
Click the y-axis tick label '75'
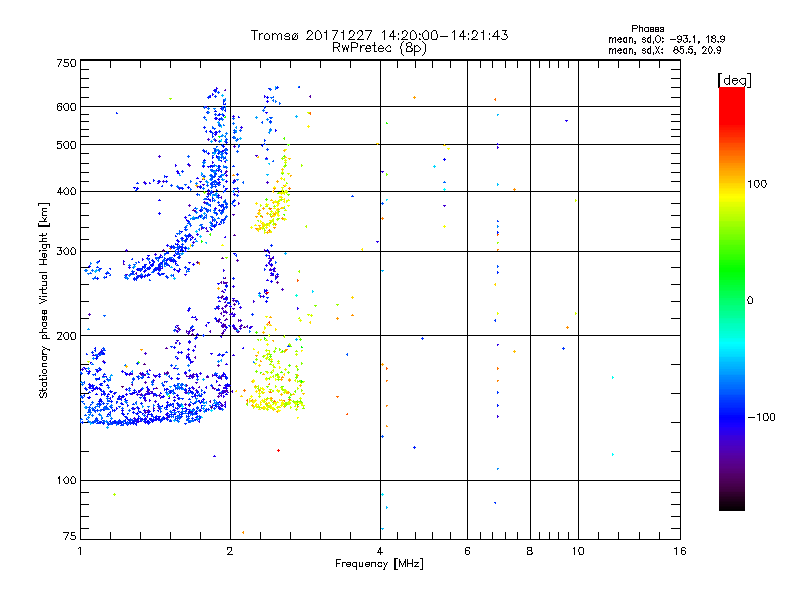click(x=70, y=536)
